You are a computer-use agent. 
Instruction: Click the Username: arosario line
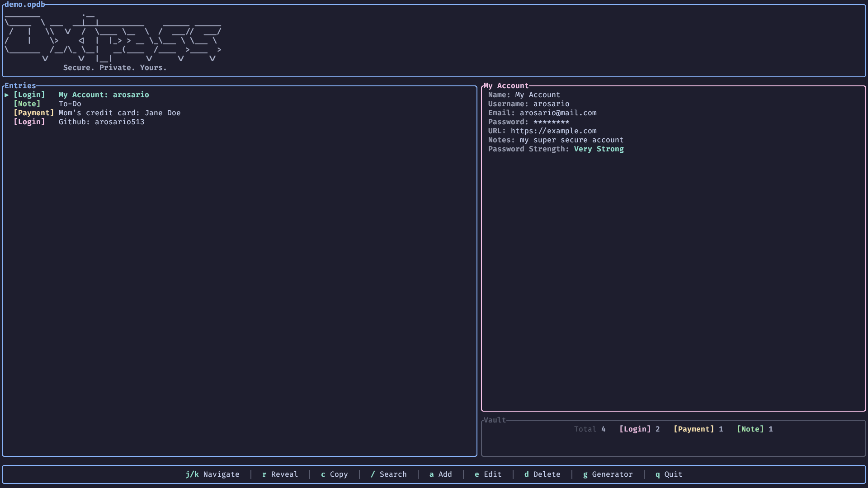(x=529, y=104)
